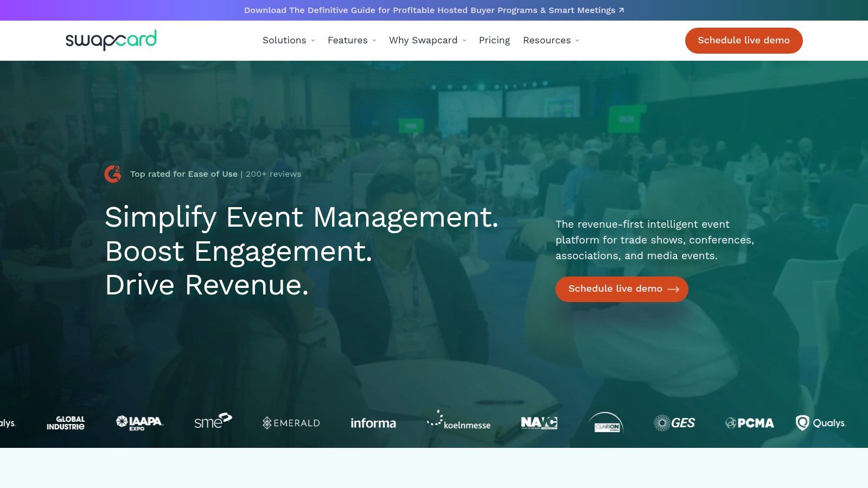The image size is (868, 488).
Task: Open the Resources menu
Action: [x=551, y=40]
